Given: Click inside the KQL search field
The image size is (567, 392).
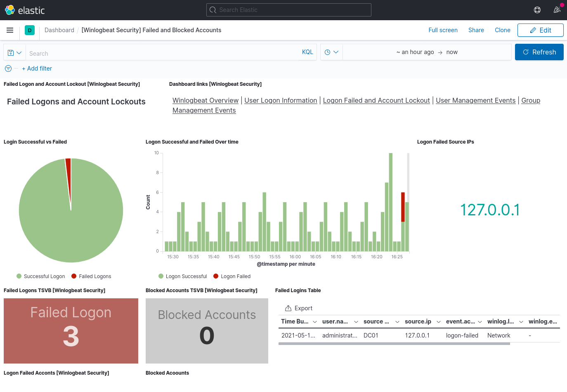Looking at the screenshot, I should 165,53.
